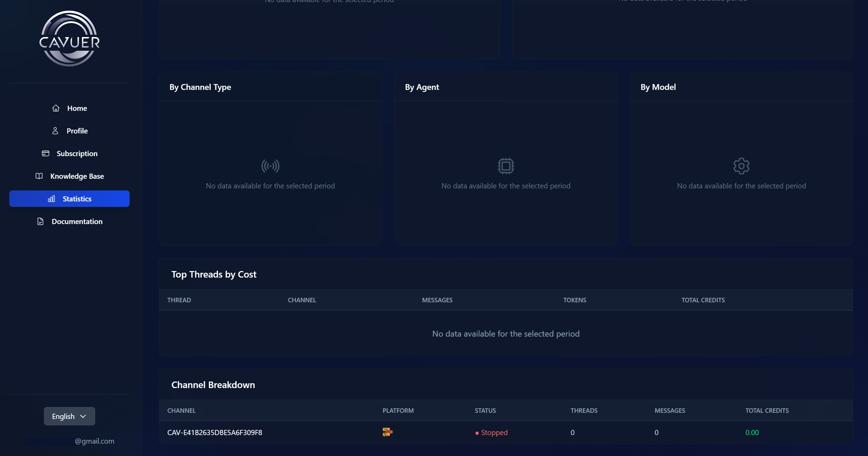
Task: Click the Cavuer logo
Action: click(69, 39)
